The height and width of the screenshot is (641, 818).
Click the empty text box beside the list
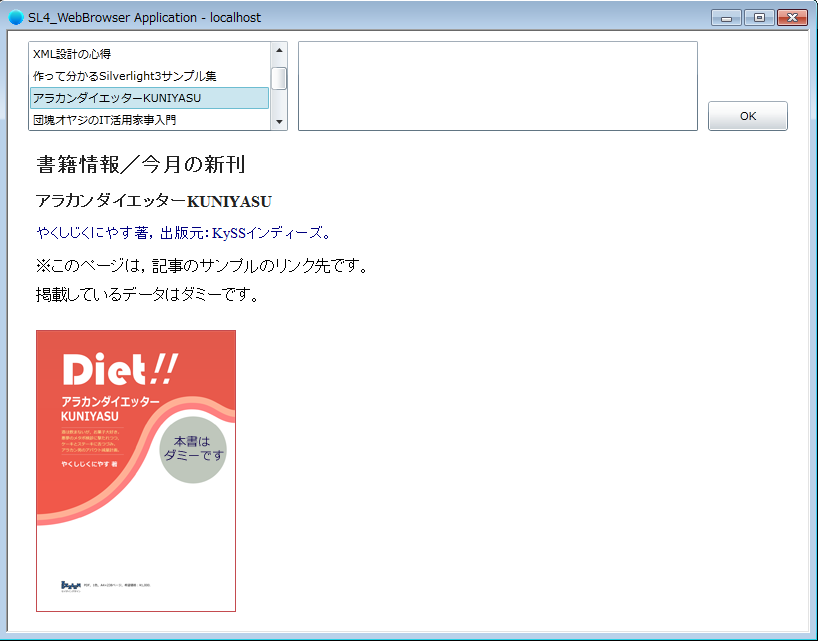click(498, 86)
